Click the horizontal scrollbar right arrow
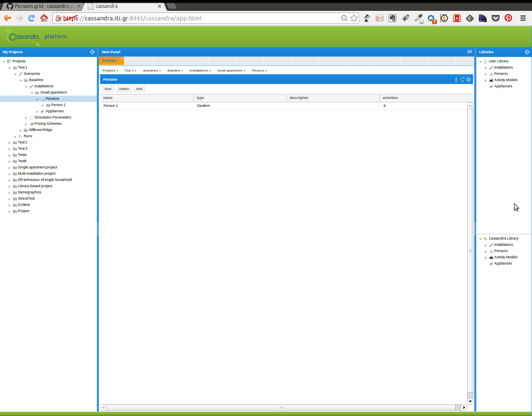This screenshot has width=532, height=416. point(464,408)
